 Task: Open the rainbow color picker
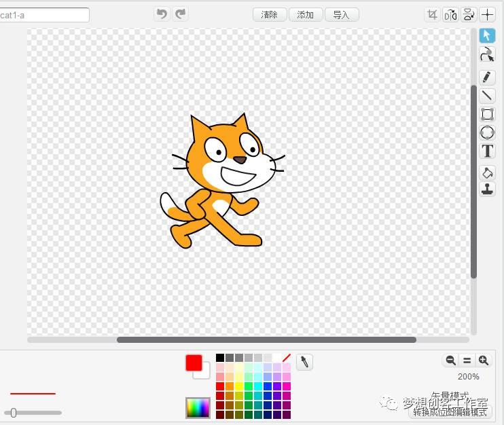[198, 407]
